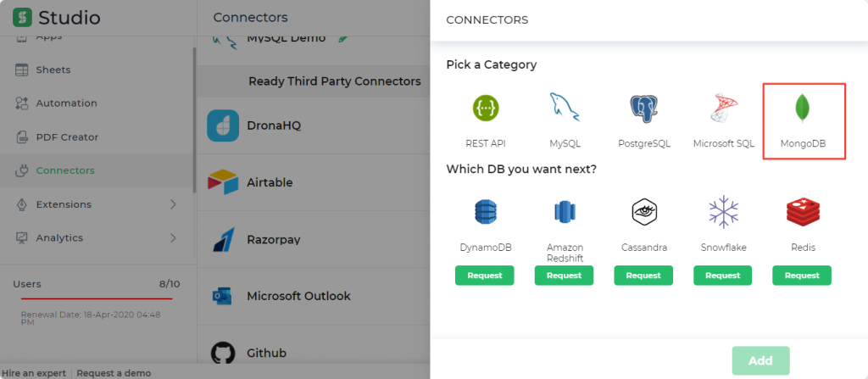Choose the MongoDB leaf icon

803,108
